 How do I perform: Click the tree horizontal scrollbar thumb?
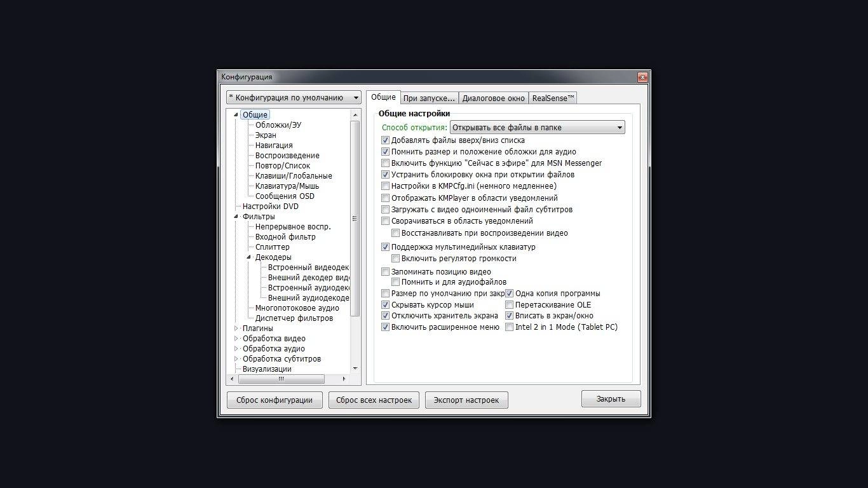281,379
